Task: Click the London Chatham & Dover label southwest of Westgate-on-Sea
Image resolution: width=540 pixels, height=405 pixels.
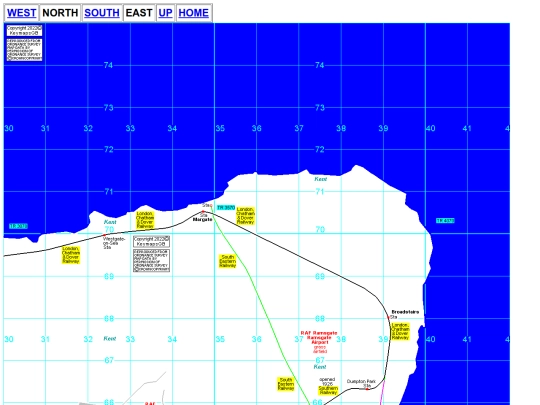Action: [x=71, y=255]
